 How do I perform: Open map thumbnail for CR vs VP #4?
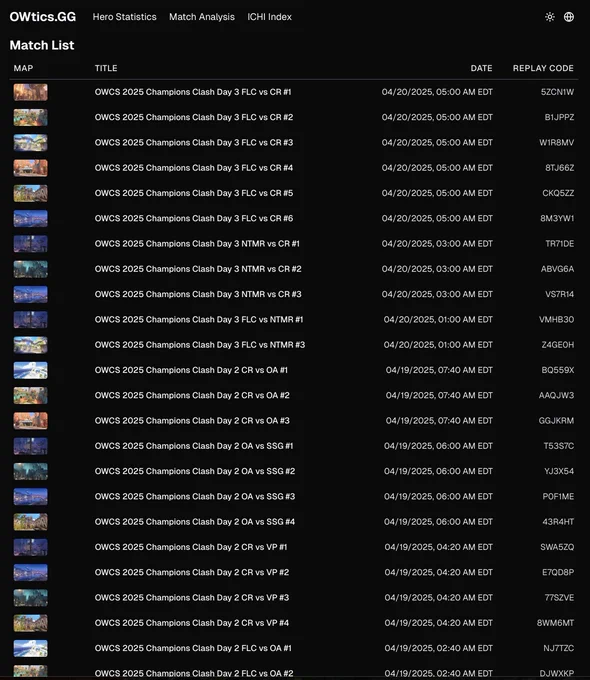coord(30,623)
